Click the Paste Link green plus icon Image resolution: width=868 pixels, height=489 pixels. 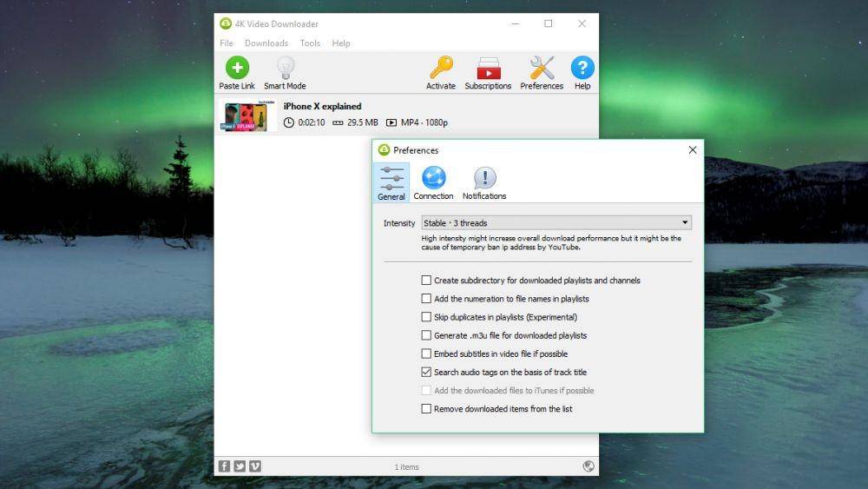click(237, 68)
